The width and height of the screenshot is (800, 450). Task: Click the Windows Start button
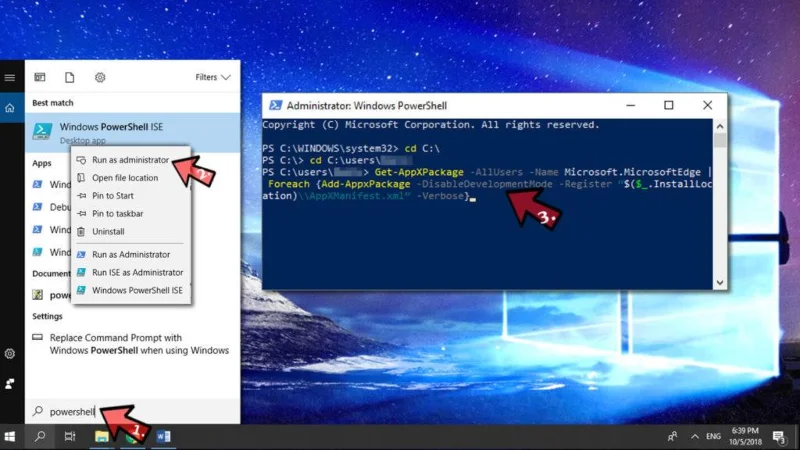10,437
